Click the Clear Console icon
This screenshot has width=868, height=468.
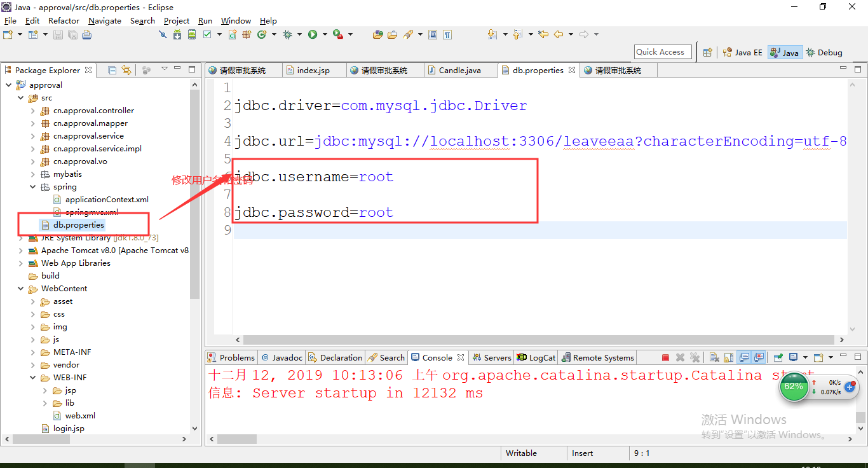click(714, 357)
